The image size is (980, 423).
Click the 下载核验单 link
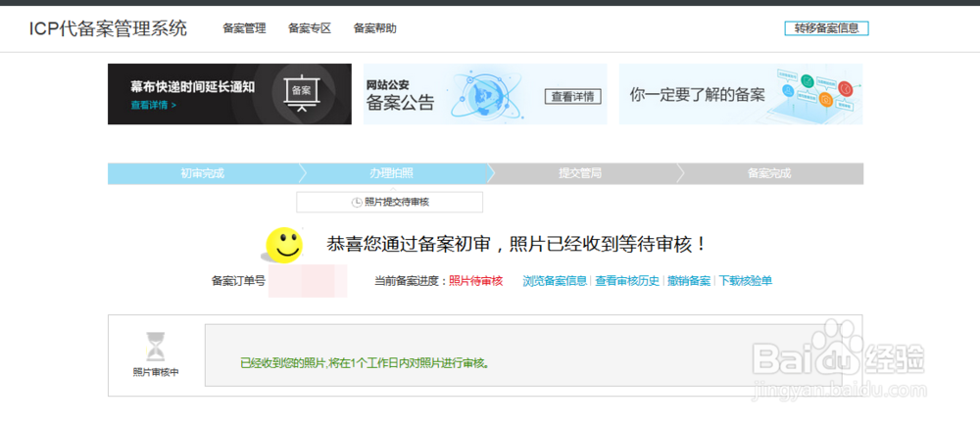(x=745, y=281)
